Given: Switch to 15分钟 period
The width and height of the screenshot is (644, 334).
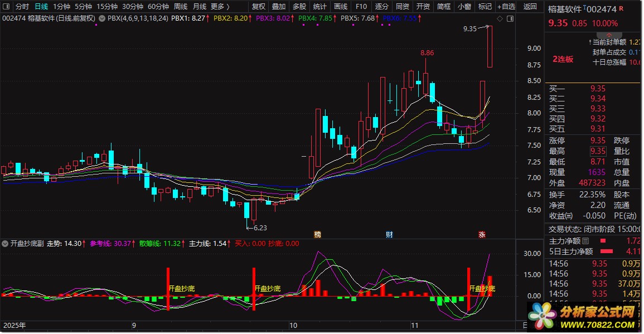Looking at the screenshot, I should tap(107, 7).
